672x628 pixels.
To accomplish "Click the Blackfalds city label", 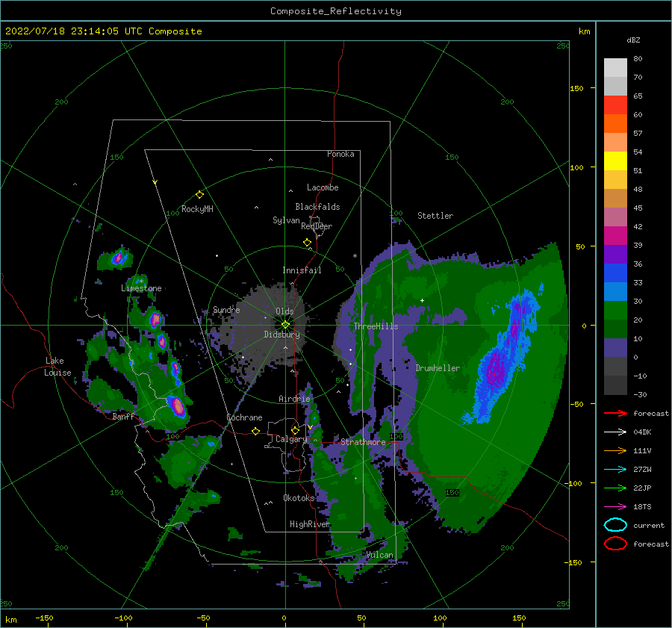I will click(x=317, y=207).
